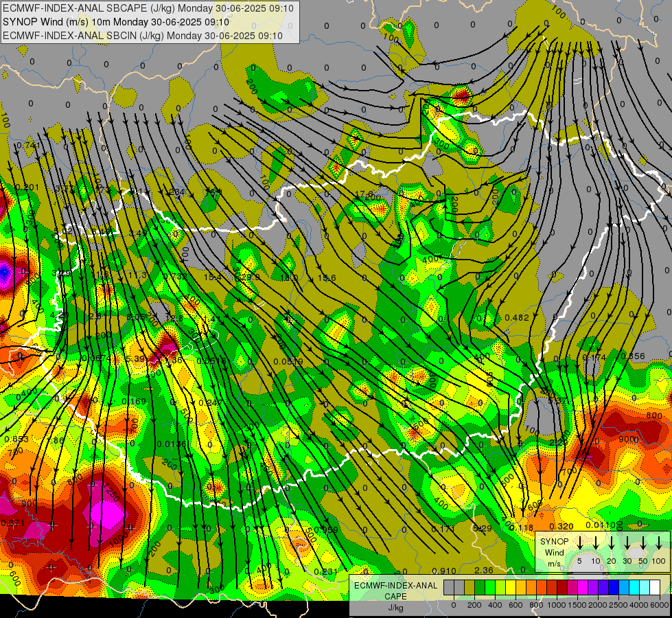Click the '0.732' value on the map
672x618 pixels.
(175, 277)
